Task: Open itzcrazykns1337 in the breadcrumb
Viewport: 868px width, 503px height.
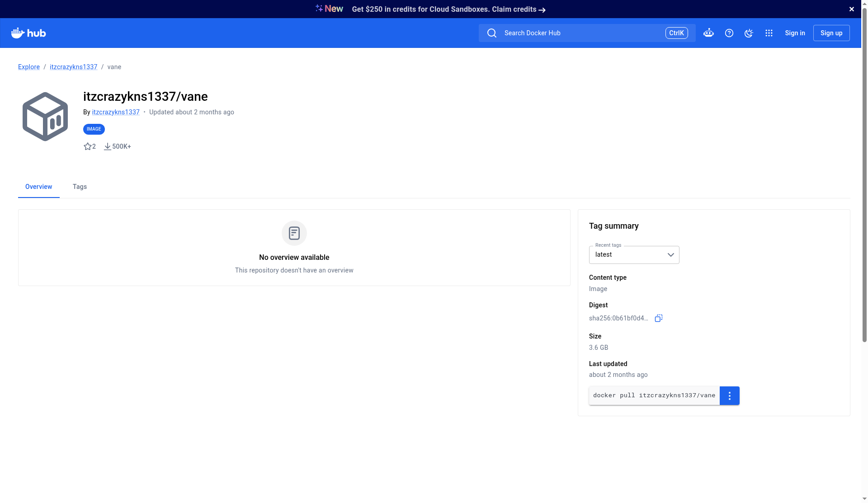Action: click(x=74, y=67)
